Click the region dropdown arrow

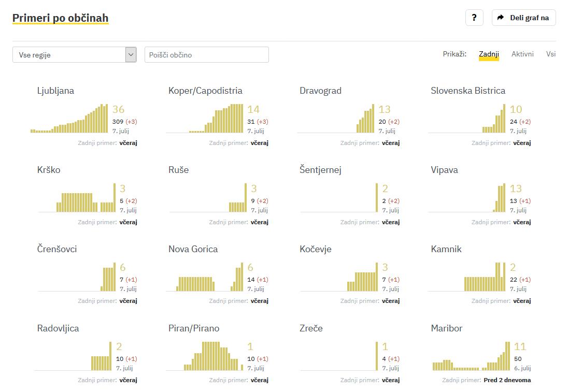(131, 55)
